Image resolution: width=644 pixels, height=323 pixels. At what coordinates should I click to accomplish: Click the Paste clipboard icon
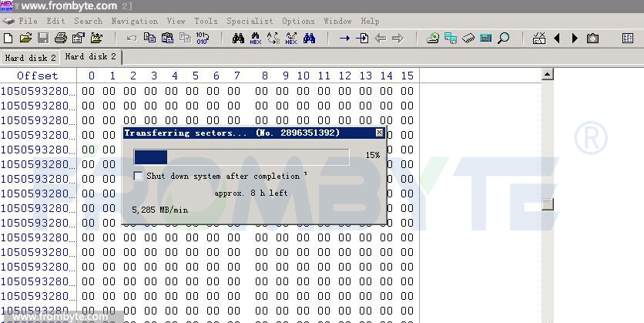(167, 38)
